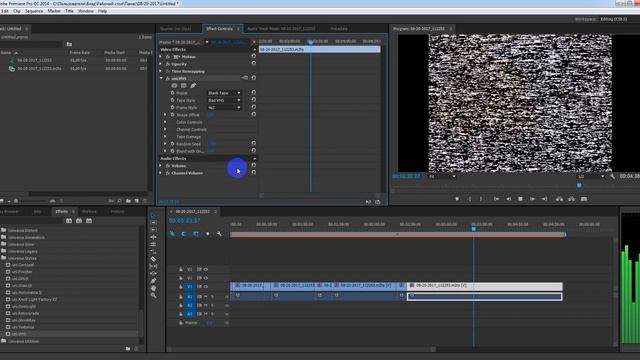Open the Clip menu

pos(17,11)
